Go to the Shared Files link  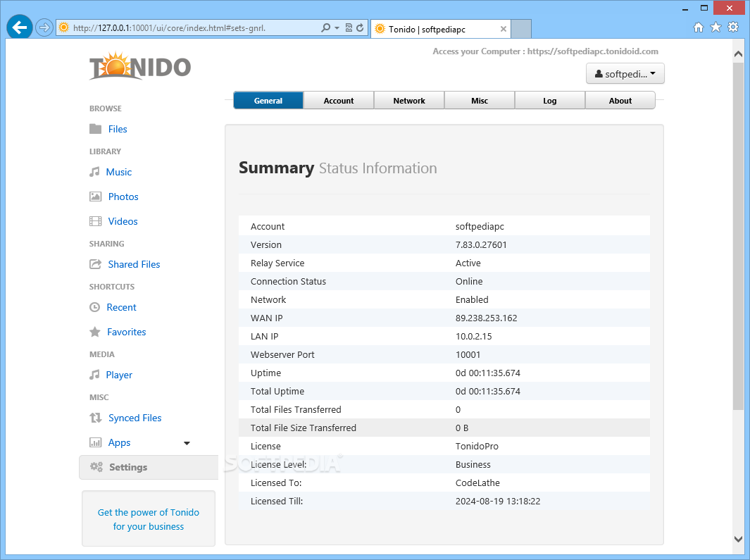[134, 264]
